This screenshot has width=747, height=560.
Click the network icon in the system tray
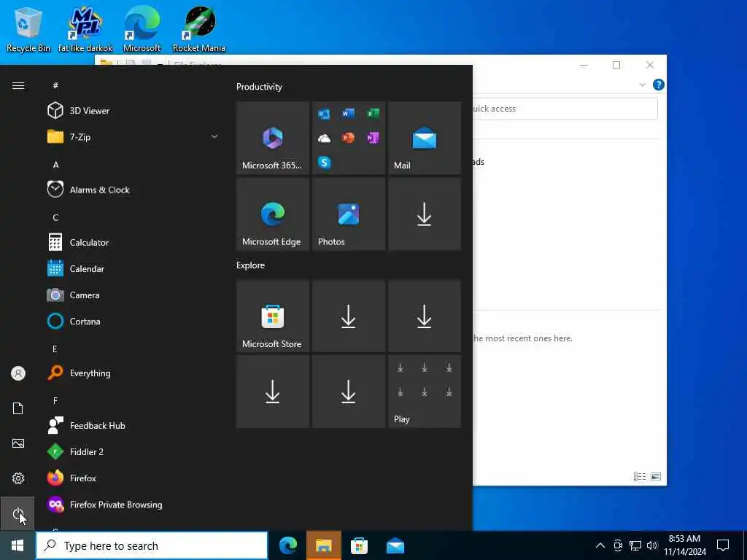click(635, 545)
